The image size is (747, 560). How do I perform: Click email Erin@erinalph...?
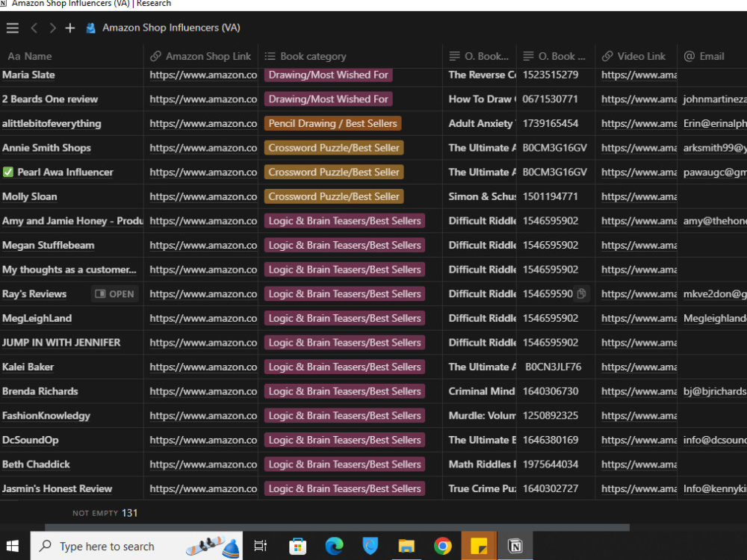pos(715,123)
